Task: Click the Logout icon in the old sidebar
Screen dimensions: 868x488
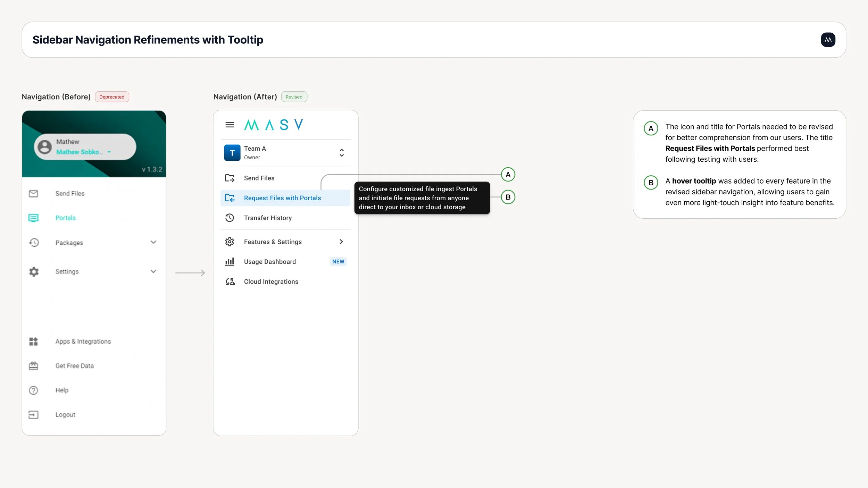Action: click(33, 414)
